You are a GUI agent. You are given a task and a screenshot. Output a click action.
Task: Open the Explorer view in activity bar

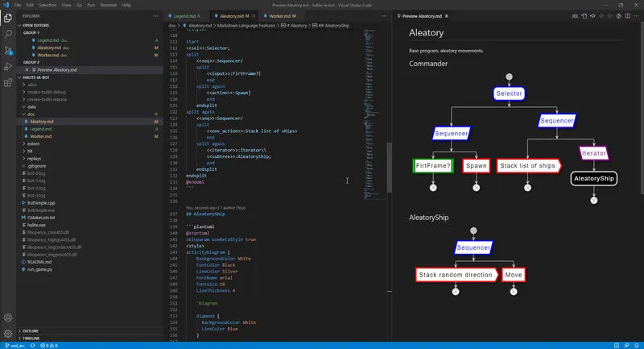(x=8, y=18)
